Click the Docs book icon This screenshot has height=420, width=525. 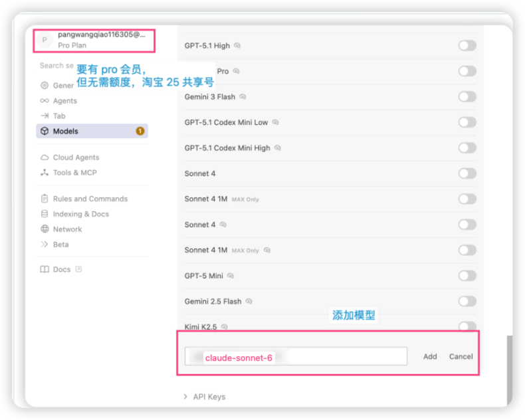tap(45, 269)
